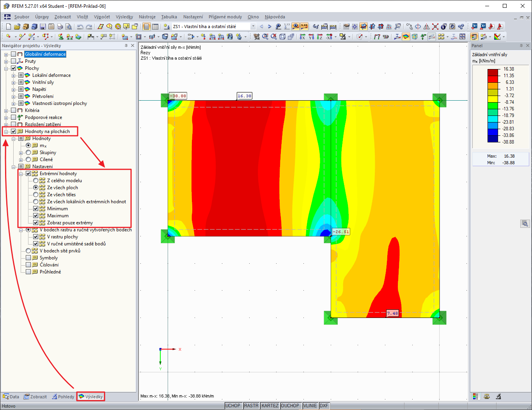The width and height of the screenshot is (532, 410).
Task: Toggle show result values x.xx icon
Action: click(x=304, y=27)
